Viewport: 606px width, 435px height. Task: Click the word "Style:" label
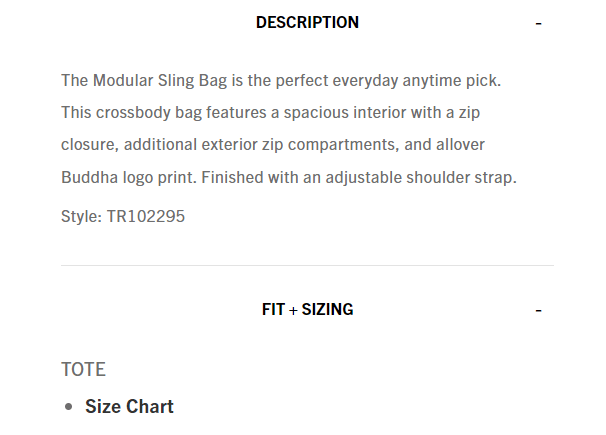point(82,216)
